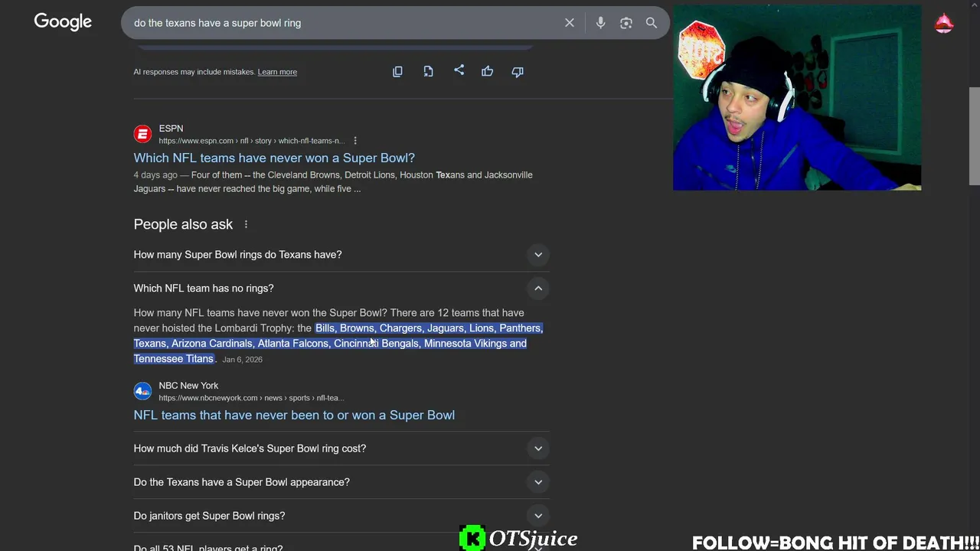Clear the search query with the X icon
The image size is (980, 551).
point(570,23)
